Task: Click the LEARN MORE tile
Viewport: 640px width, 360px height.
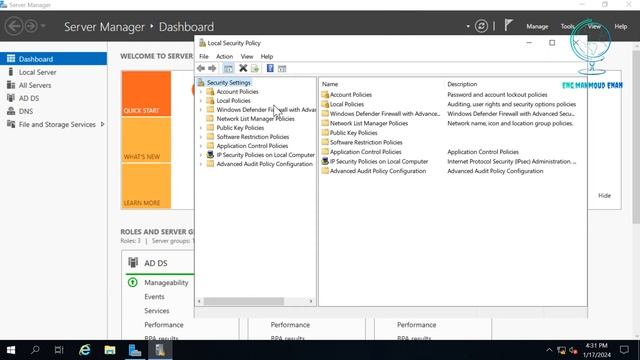Action: point(146,186)
